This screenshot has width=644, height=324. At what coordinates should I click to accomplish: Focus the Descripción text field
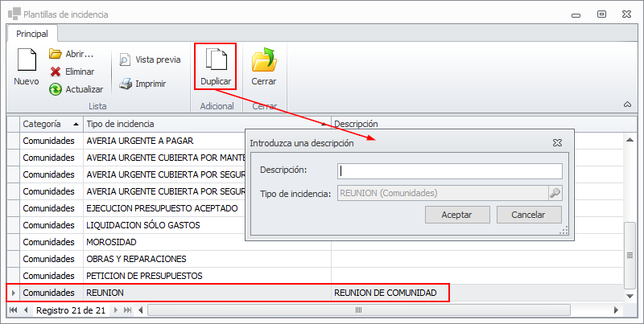[x=450, y=171]
